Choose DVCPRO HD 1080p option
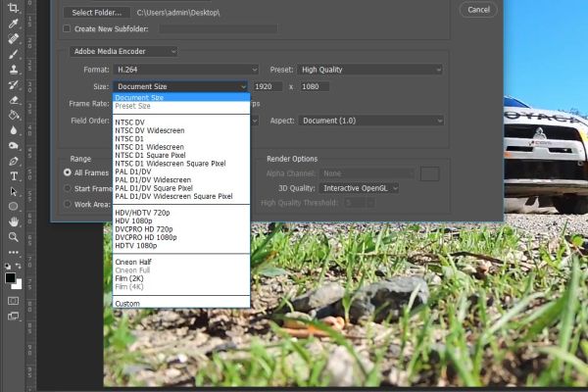 coord(181,237)
